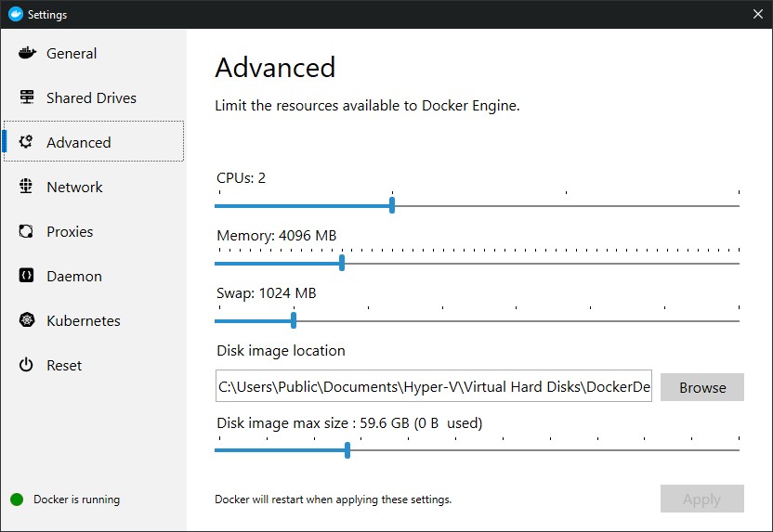Click the Disk image location path field
This screenshot has width=773, height=532.
pyautogui.click(x=434, y=385)
